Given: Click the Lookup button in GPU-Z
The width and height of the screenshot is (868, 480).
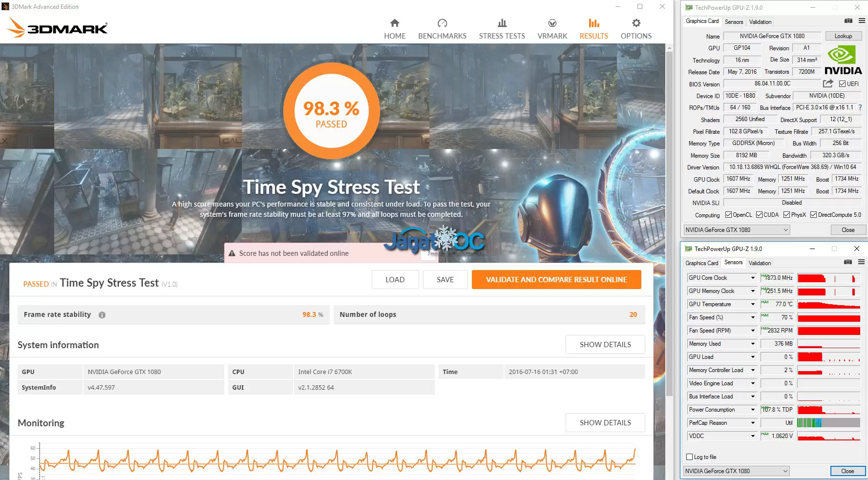Looking at the screenshot, I should tap(843, 36).
